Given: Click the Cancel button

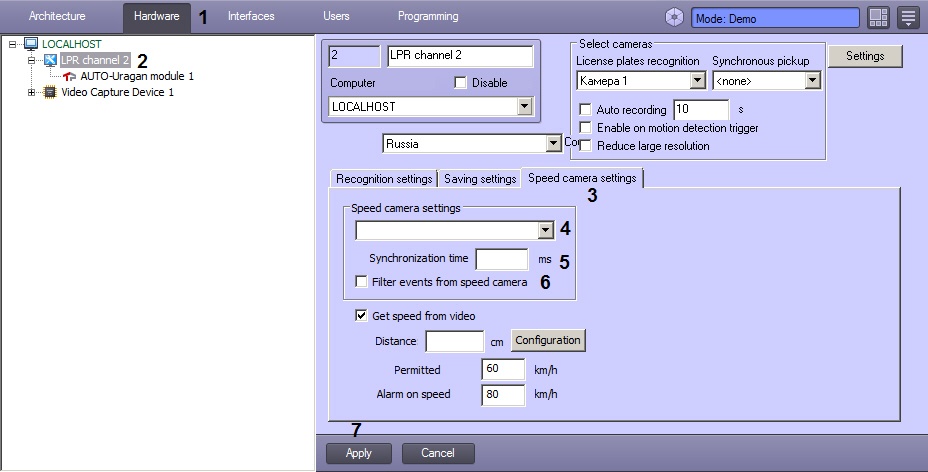Looking at the screenshot, I should (x=438, y=453).
